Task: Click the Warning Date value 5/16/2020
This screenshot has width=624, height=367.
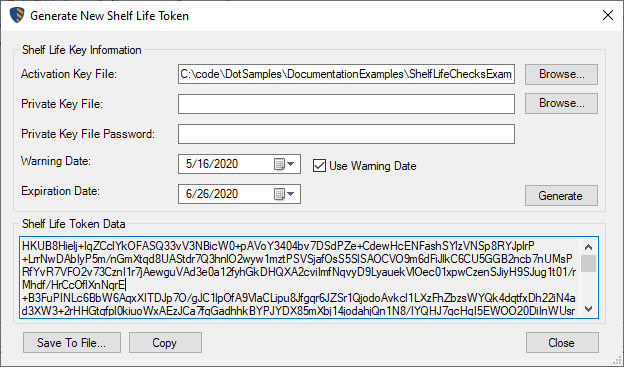Action: tap(212, 164)
